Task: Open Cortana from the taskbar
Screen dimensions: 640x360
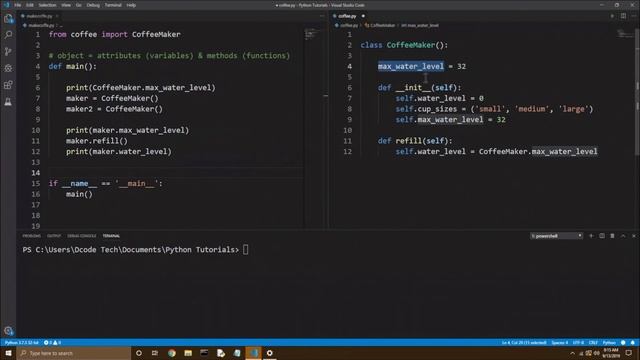Action: [139, 353]
